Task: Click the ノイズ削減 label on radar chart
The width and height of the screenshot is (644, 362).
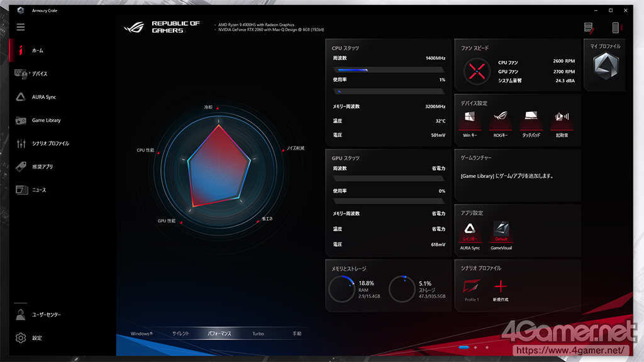Action: coord(296,148)
